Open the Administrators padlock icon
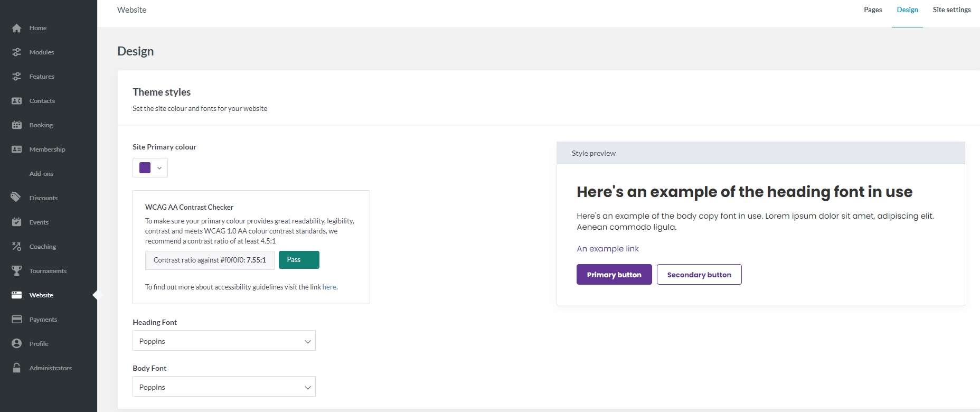This screenshot has width=980, height=412. pos(17,368)
